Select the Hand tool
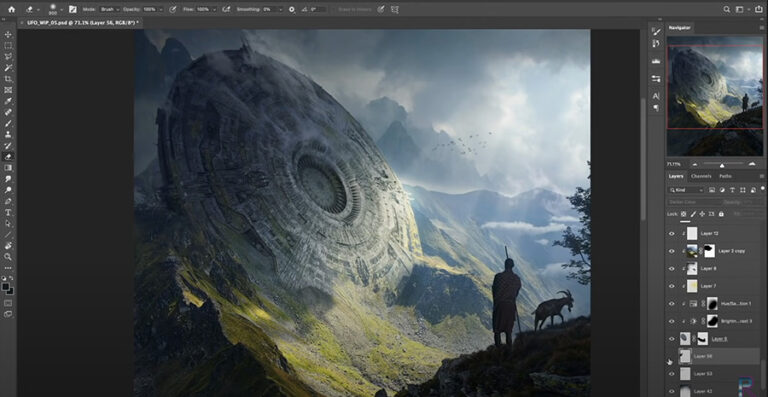Image resolution: width=768 pixels, height=397 pixels. [x=8, y=246]
